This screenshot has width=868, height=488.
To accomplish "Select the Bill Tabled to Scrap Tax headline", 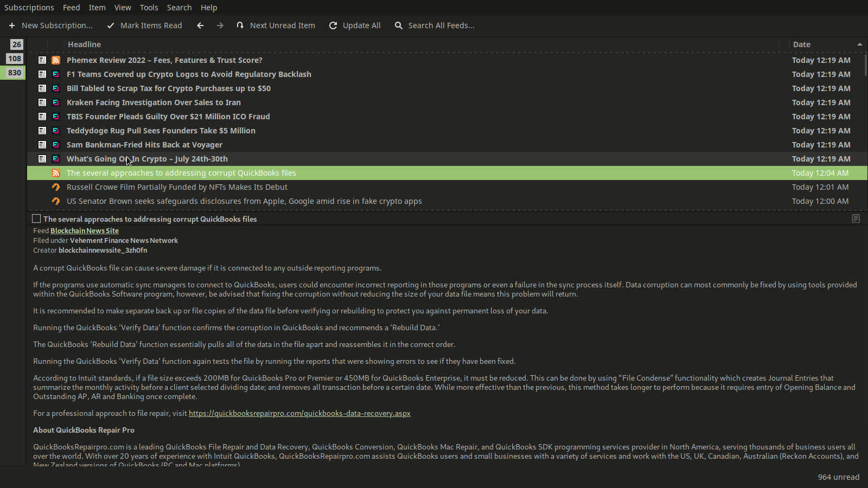I will click(169, 88).
